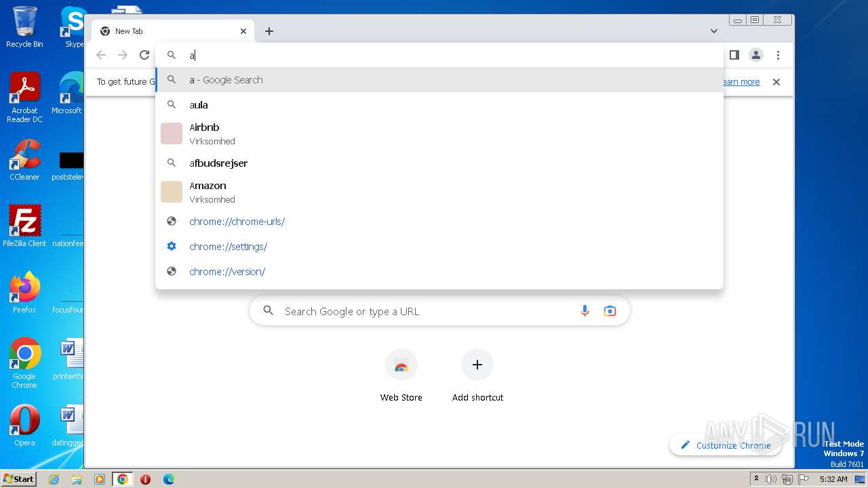Select the Skype desktop icon
868x488 pixels.
(73, 27)
